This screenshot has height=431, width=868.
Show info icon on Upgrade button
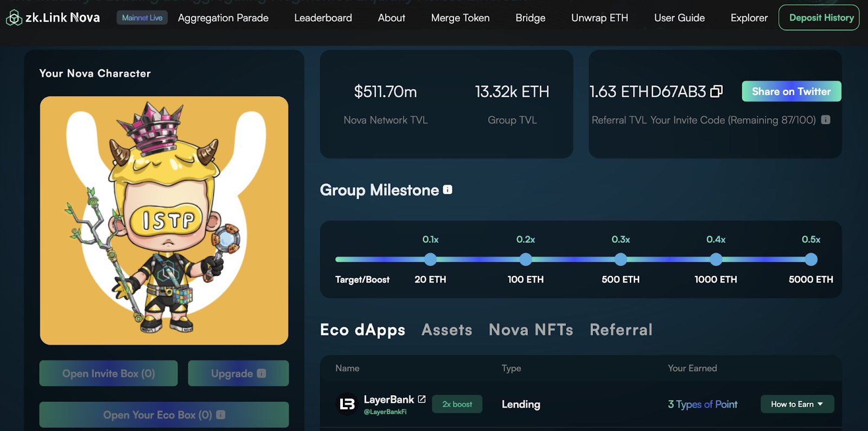coord(261,373)
